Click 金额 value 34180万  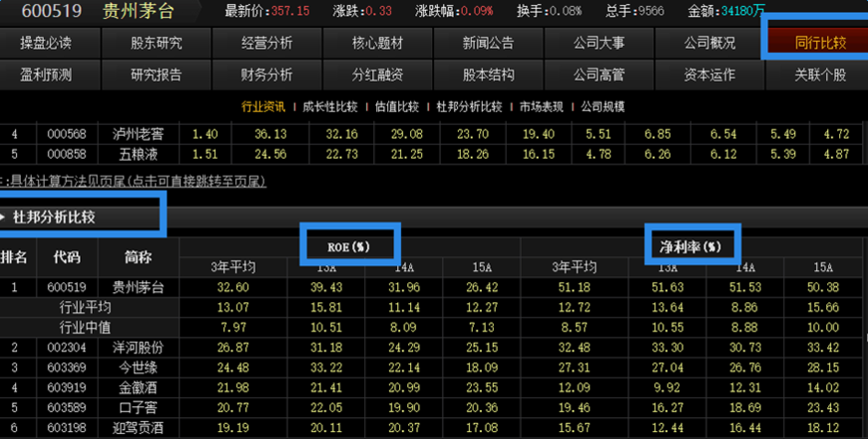point(743,11)
